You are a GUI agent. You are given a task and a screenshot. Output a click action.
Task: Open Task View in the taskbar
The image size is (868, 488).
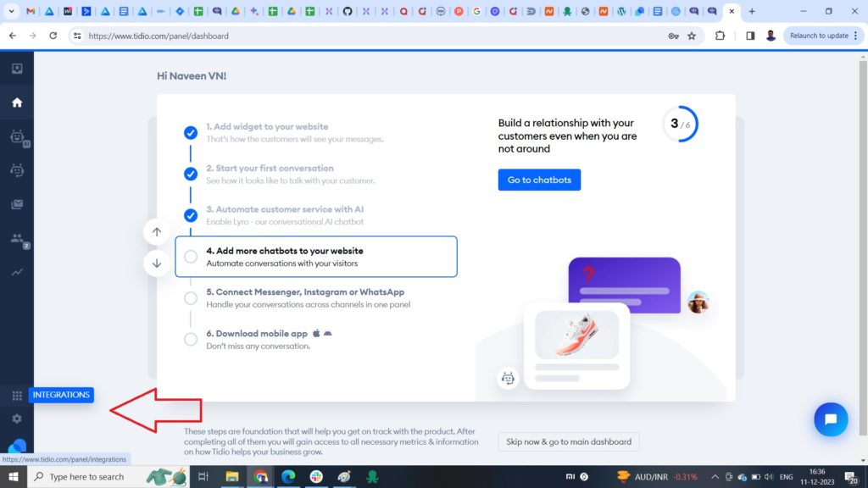tap(203, 476)
